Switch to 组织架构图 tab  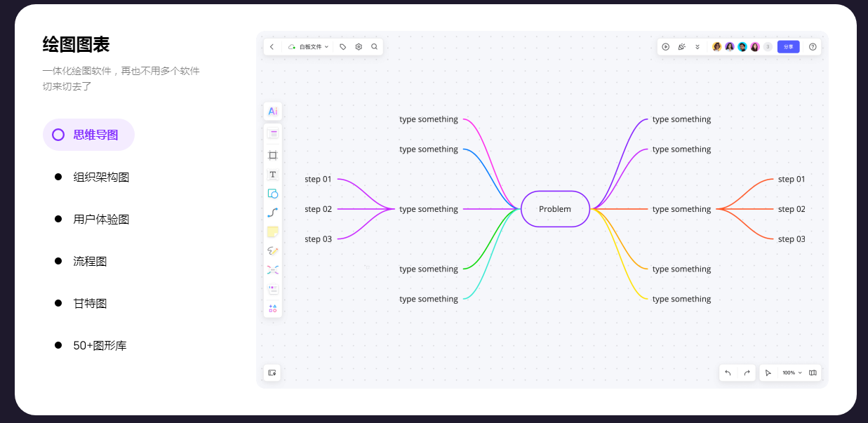click(101, 177)
